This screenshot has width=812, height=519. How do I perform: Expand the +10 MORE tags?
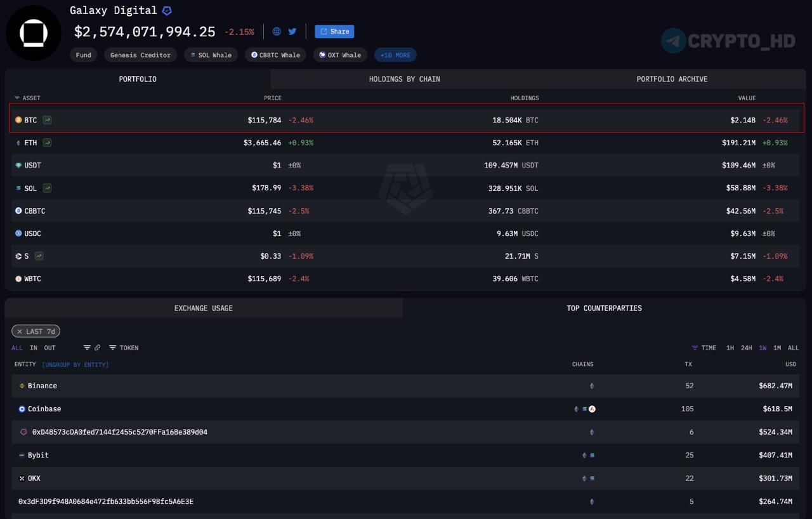click(x=395, y=55)
